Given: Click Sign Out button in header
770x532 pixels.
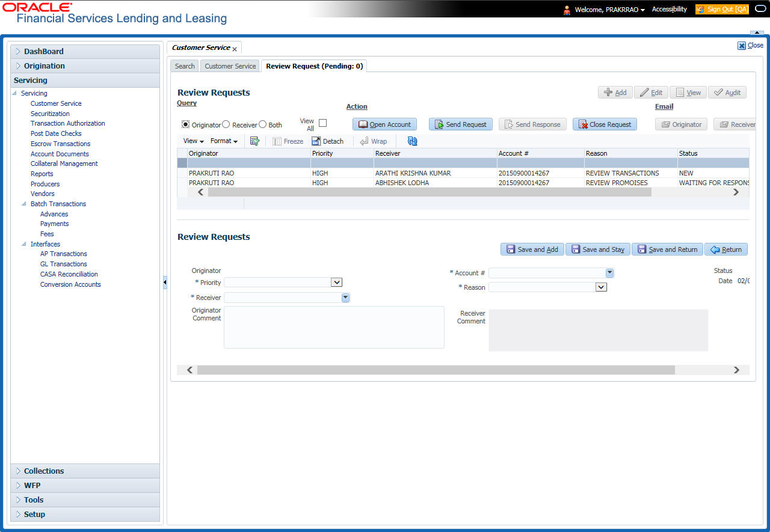Looking at the screenshot, I should (x=722, y=9).
